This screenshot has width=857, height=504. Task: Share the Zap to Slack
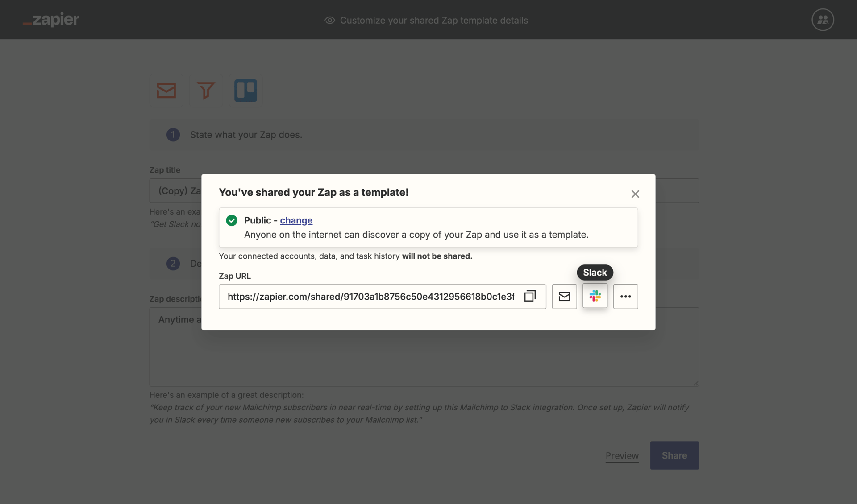click(x=595, y=296)
